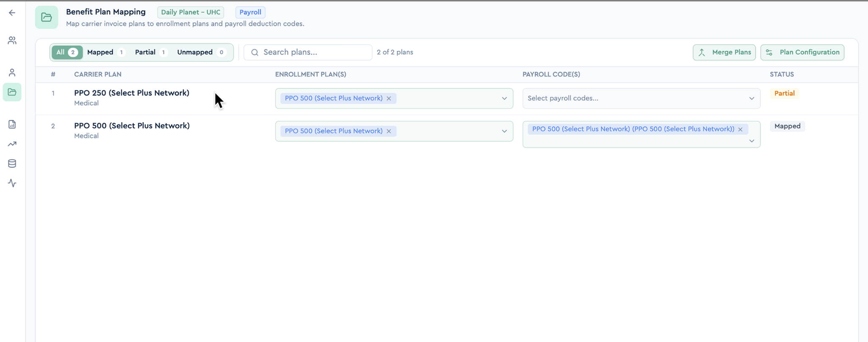Open the Select payroll codes dropdown
Image resolution: width=868 pixels, height=342 pixels.
click(641, 98)
